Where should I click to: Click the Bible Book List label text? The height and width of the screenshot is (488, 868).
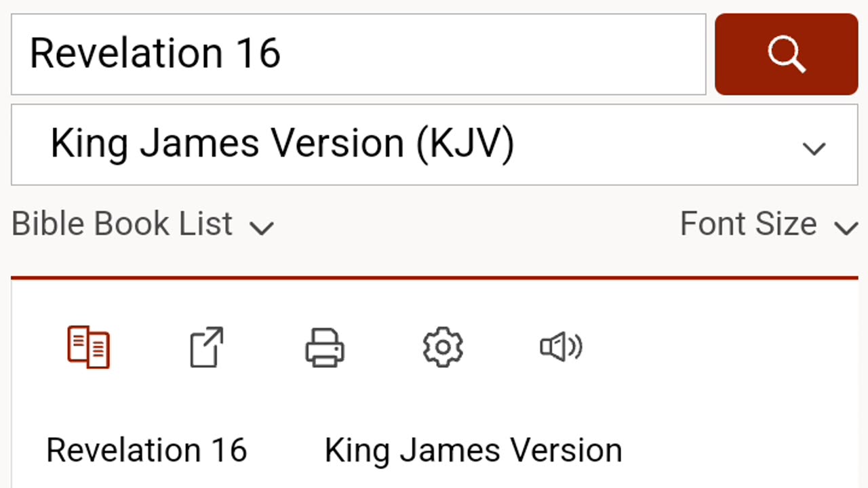pyautogui.click(x=122, y=224)
